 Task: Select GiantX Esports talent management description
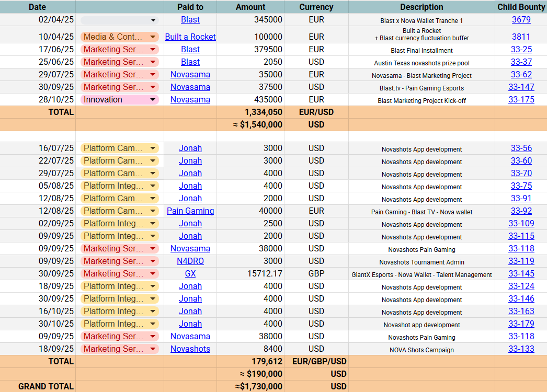[421, 274]
